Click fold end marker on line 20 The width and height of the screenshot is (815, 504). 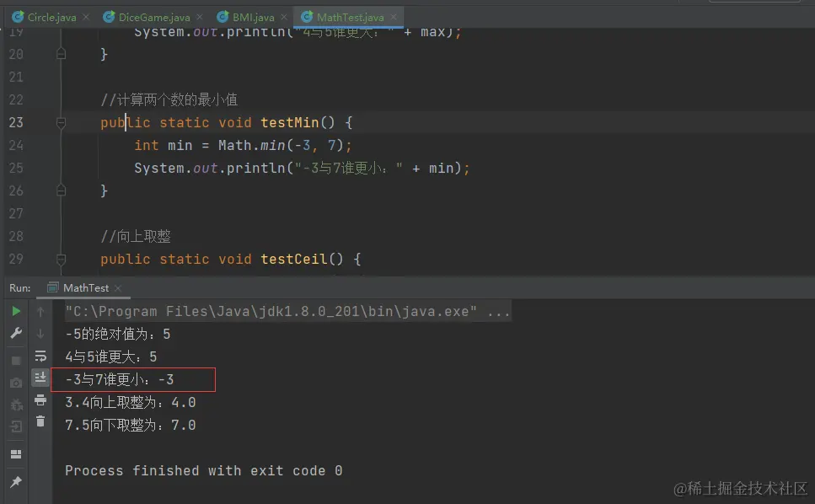(x=61, y=54)
